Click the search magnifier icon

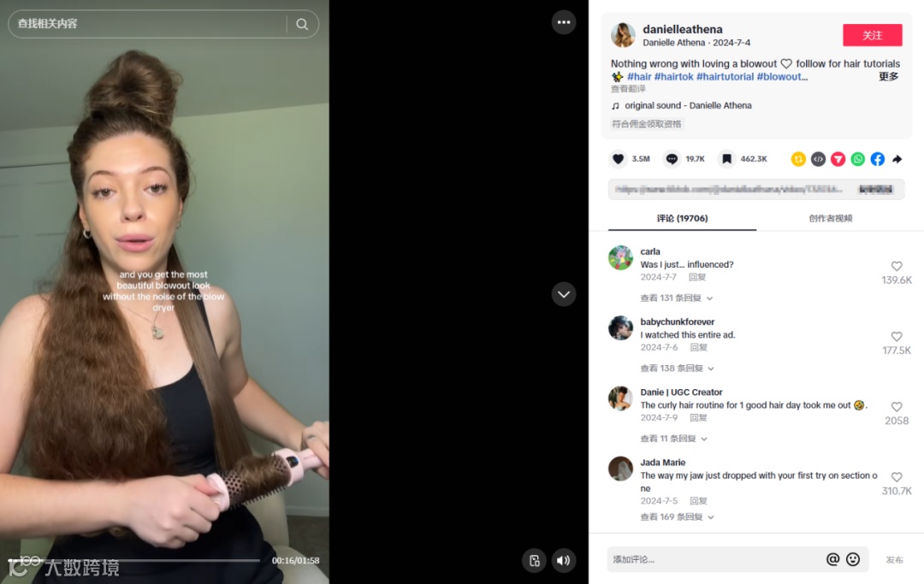(302, 24)
